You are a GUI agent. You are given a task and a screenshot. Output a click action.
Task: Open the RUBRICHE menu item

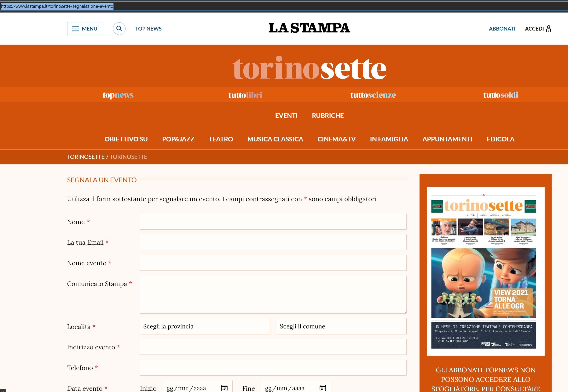[328, 116]
